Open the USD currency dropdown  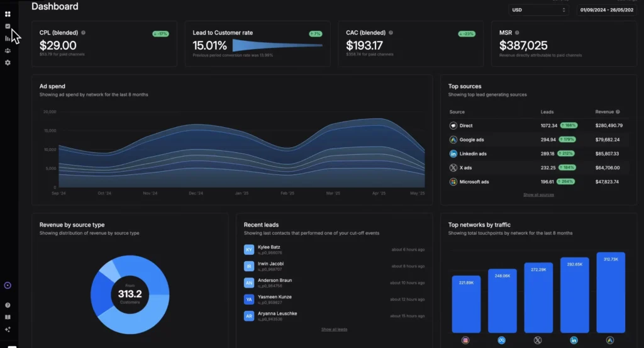(539, 10)
